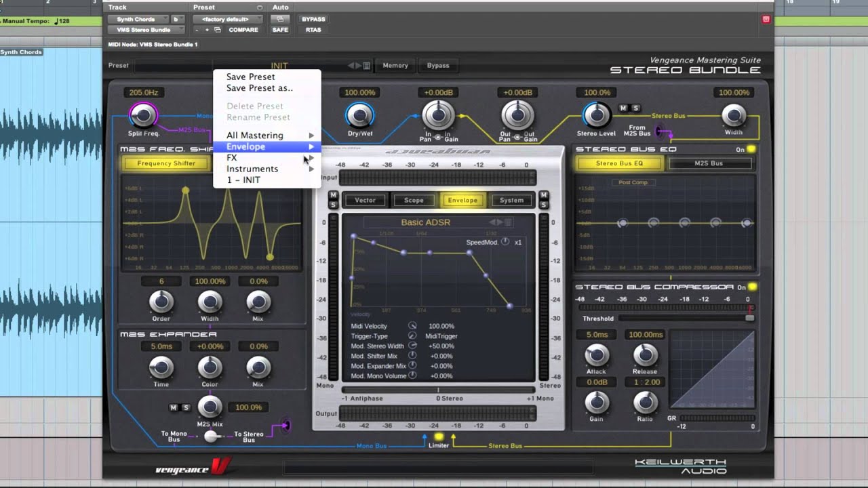Step to next preset with INIT right arrow

coord(359,66)
